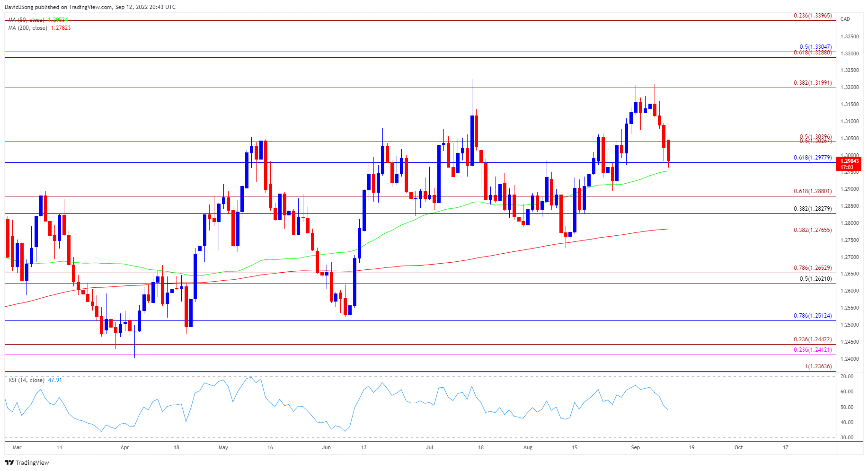The width and height of the screenshot is (868, 471).
Task: Click the MA (50, close) indicator label
Action: [x=26, y=20]
